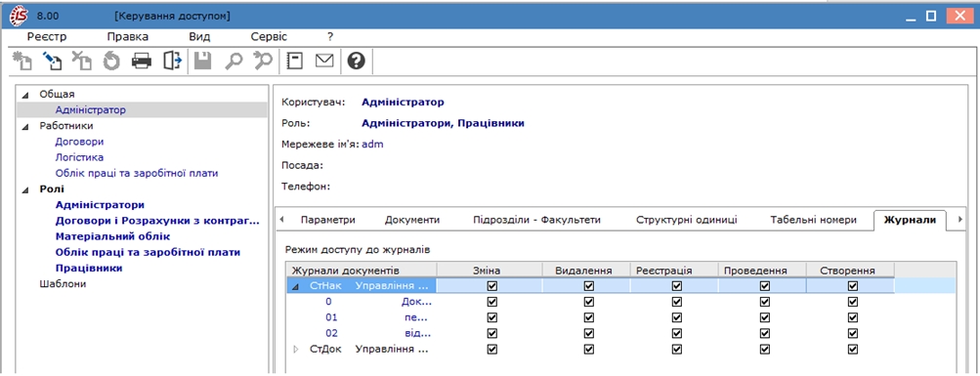The height and width of the screenshot is (376, 980).
Task: Collapse the СтНак journal group
Action: (297, 286)
